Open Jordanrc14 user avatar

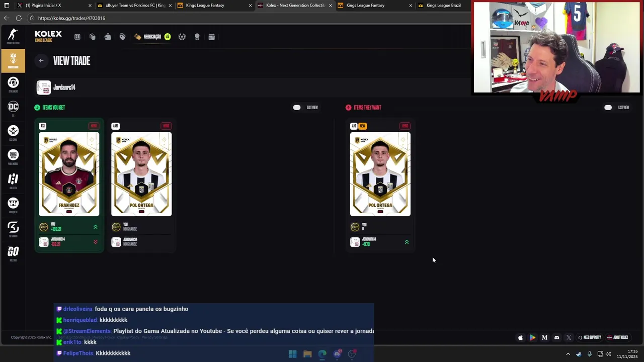pyautogui.click(x=44, y=87)
